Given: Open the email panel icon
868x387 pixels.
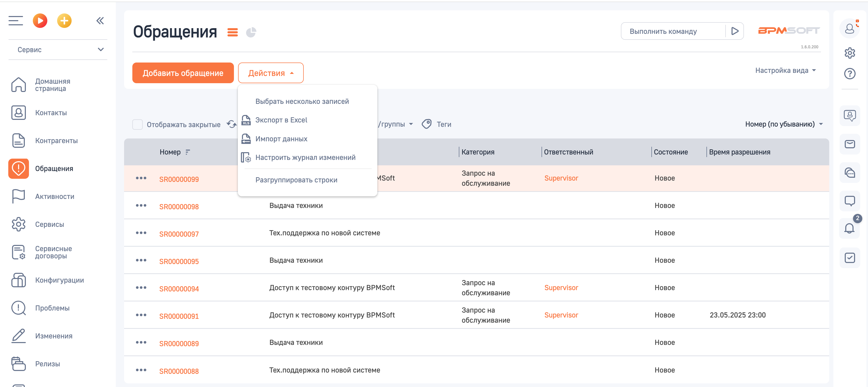Looking at the screenshot, I should coord(849,144).
